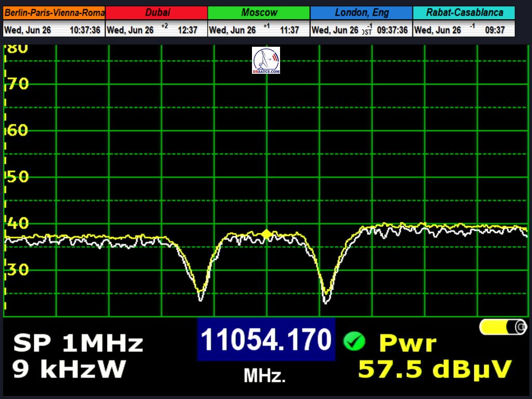The image size is (532, 399).
Task: Click the SP 1MHz span setting
Action: pyautogui.click(x=78, y=343)
